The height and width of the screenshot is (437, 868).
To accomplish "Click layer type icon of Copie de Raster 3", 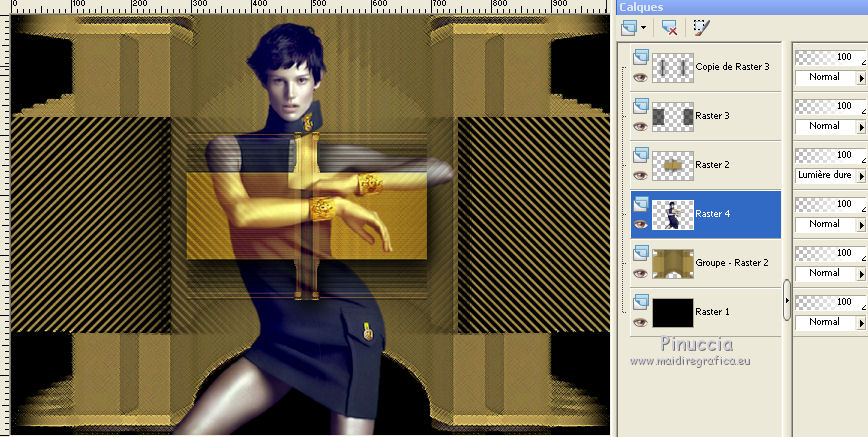I will (641, 56).
